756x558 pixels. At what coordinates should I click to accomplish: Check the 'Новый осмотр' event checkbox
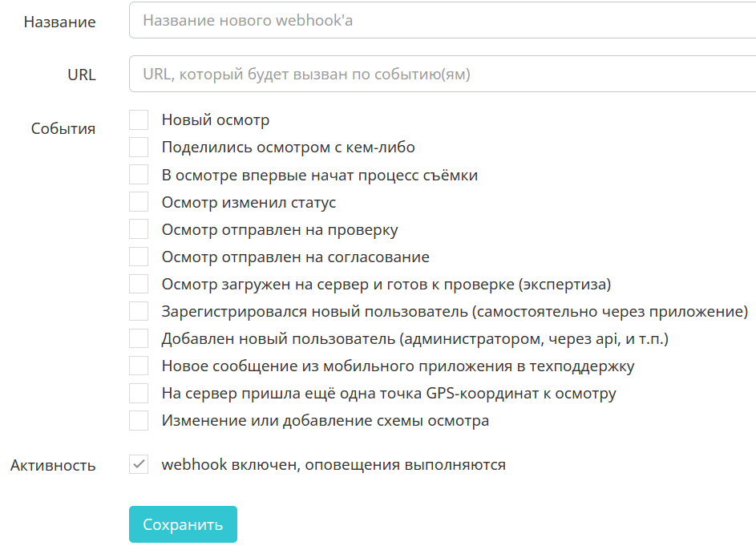point(139,120)
